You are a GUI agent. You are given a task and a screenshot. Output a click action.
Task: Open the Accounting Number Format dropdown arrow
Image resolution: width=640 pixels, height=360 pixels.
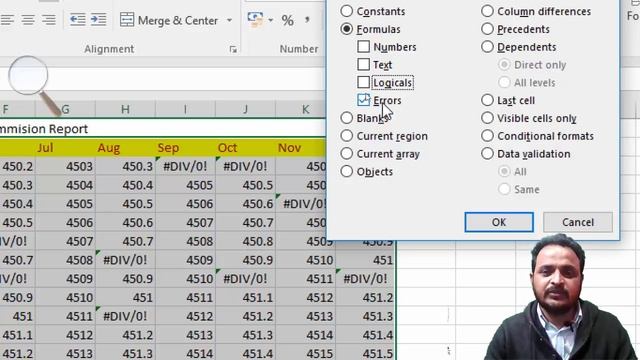pos(271,20)
